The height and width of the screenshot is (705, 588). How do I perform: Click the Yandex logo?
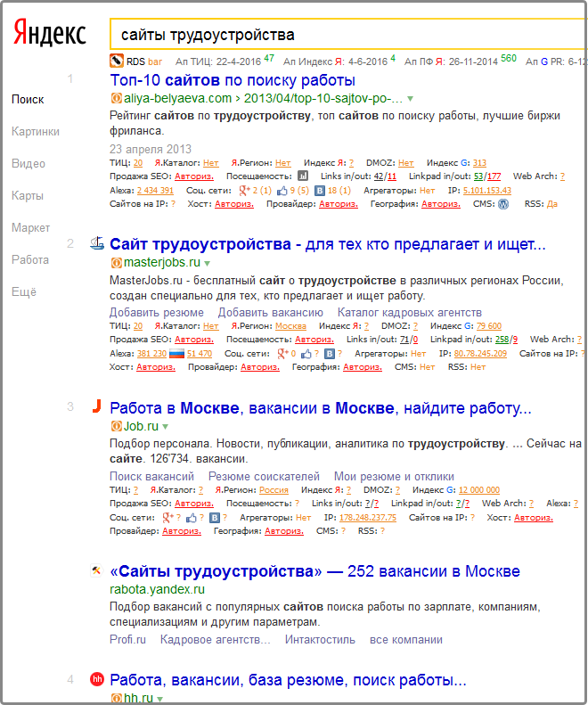[50, 34]
